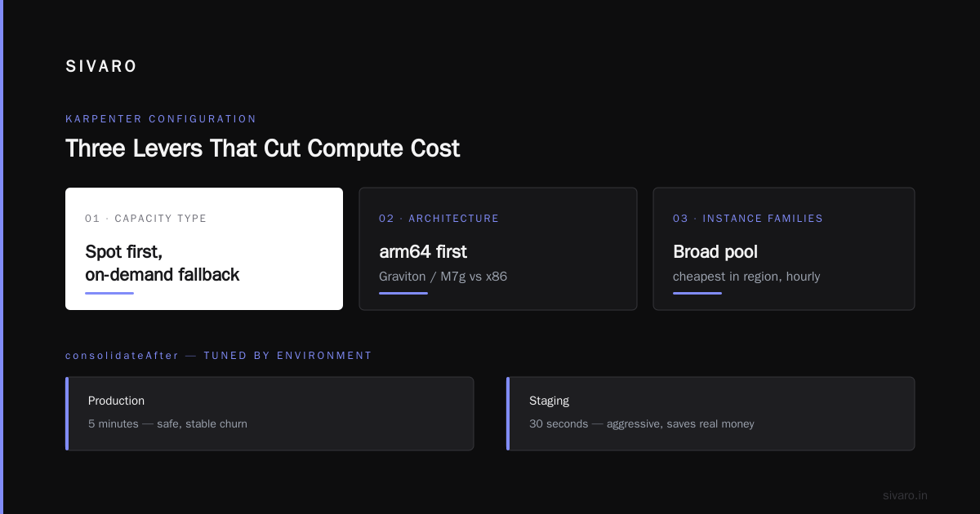The height and width of the screenshot is (514, 980).
Task: Select the Capacity Type white card
Action: (204, 249)
